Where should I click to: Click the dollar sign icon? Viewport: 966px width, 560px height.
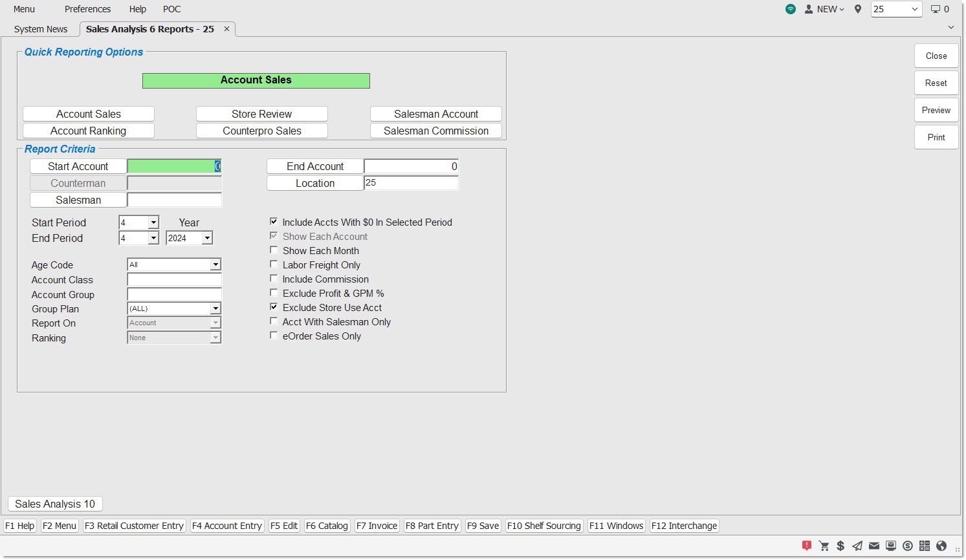tap(840, 546)
